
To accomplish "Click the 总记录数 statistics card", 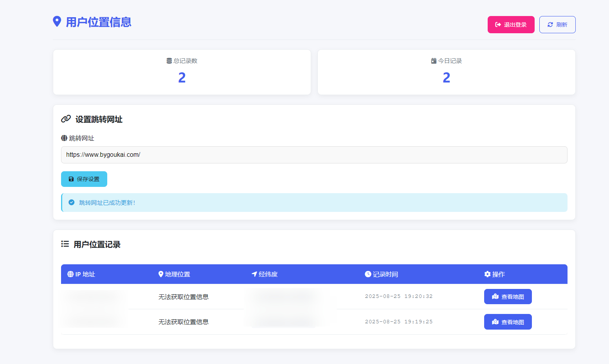I will (x=182, y=72).
